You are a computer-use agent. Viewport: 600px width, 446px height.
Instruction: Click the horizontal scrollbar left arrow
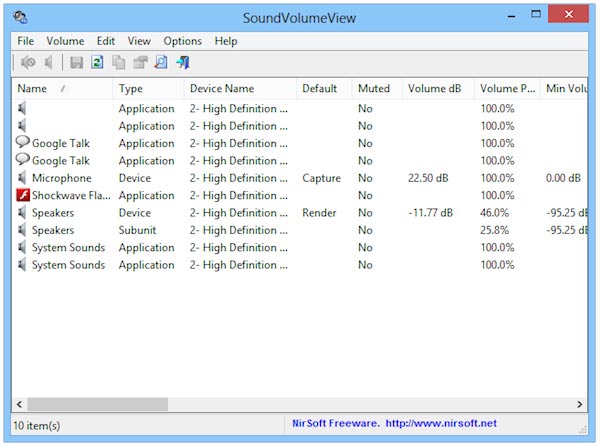(19, 404)
